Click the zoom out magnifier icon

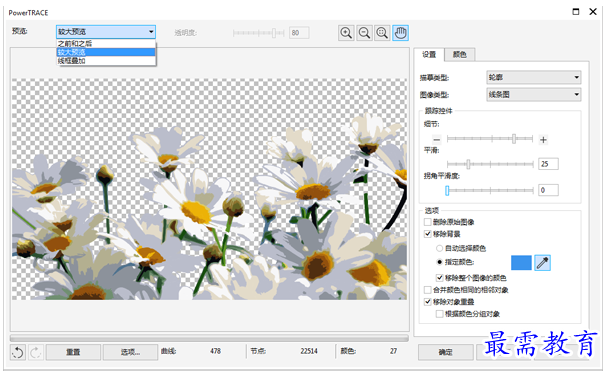364,33
